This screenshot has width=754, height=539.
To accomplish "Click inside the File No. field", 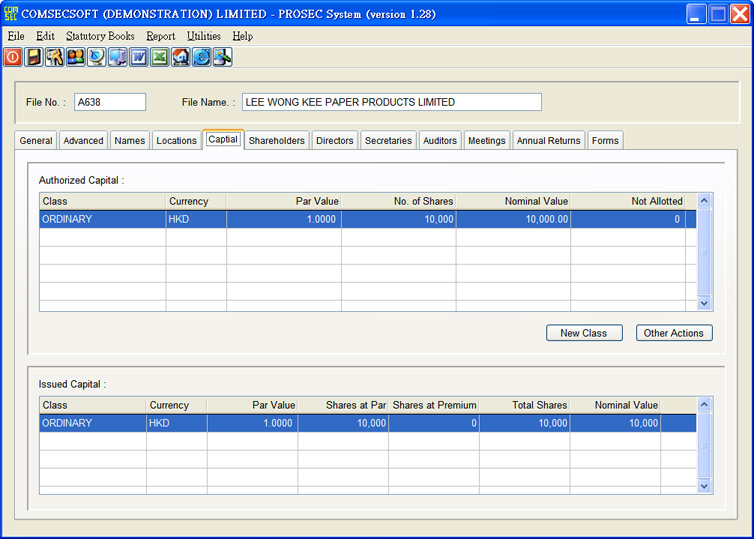I will (x=110, y=102).
